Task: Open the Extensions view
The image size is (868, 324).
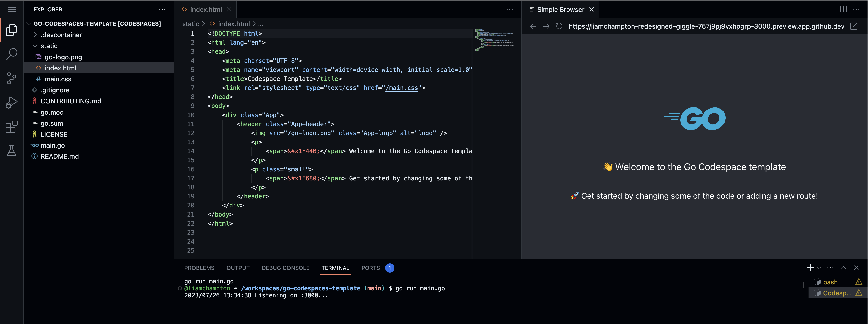Action: 12,127
